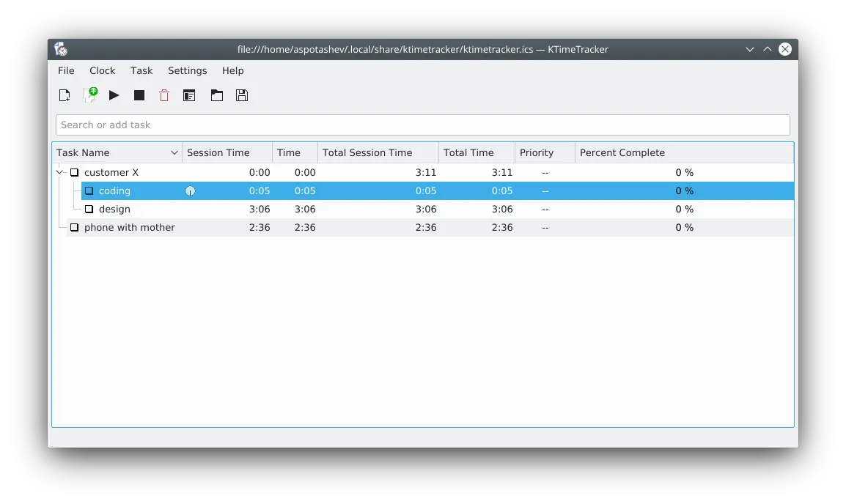Open a time tracking file via folder icon
Image resolution: width=846 pixels, height=504 pixels.
[x=216, y=95]
